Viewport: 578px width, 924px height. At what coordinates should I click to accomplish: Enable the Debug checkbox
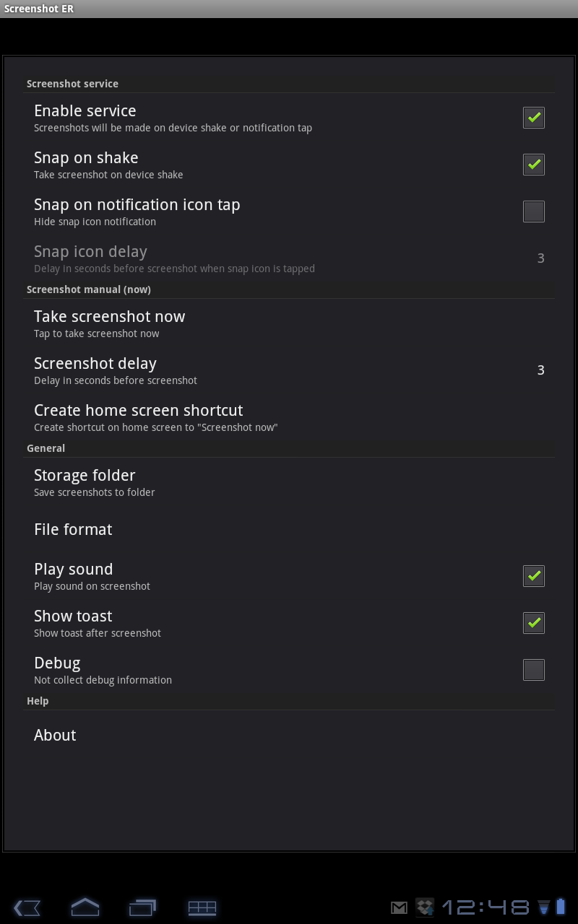click(x=533, y=670)
